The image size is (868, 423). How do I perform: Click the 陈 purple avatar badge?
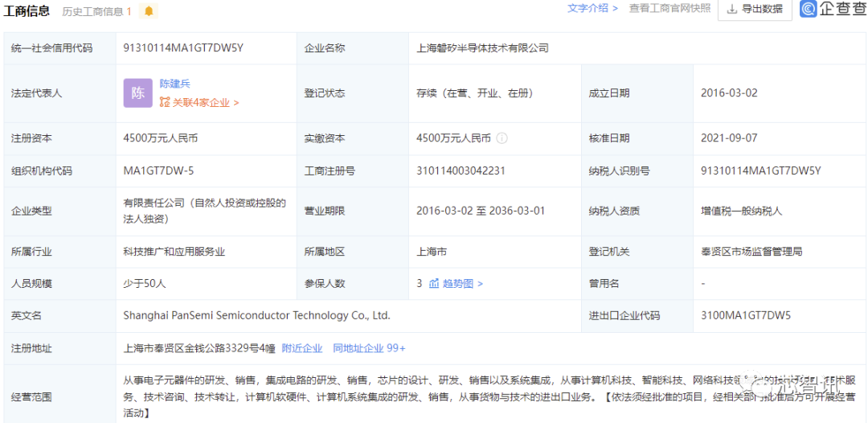[x=137, y=93]
